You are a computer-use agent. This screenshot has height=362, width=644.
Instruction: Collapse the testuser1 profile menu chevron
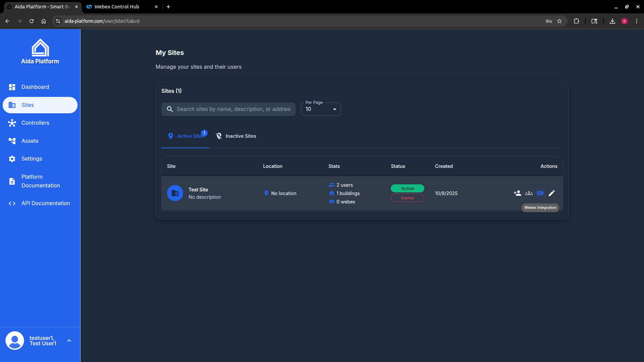tap(69, 341)
